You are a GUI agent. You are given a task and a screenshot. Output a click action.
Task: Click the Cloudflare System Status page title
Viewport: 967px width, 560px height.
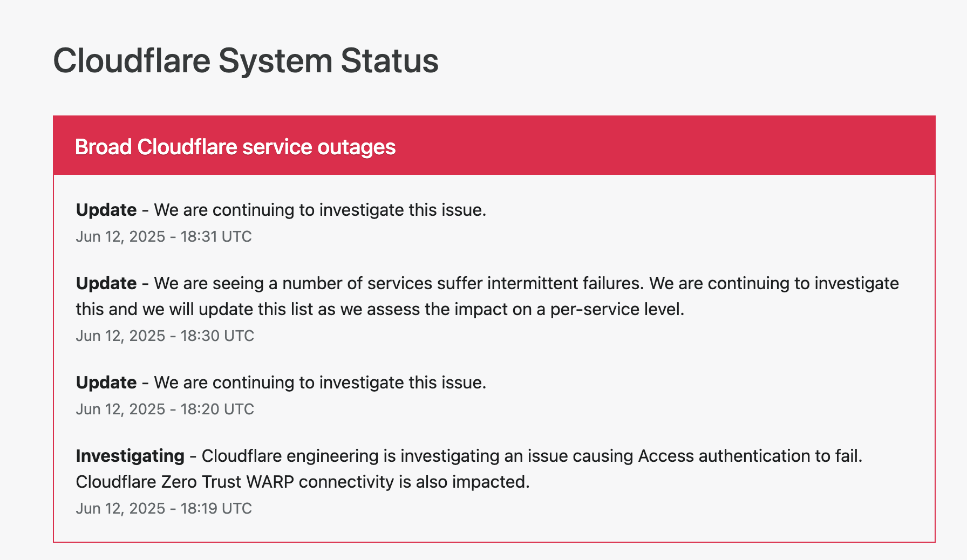(246, 60)
